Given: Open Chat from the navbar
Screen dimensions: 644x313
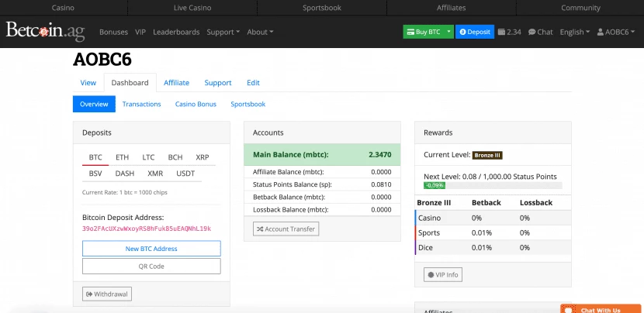Looking at the screenshot, I should coord(541,32).
